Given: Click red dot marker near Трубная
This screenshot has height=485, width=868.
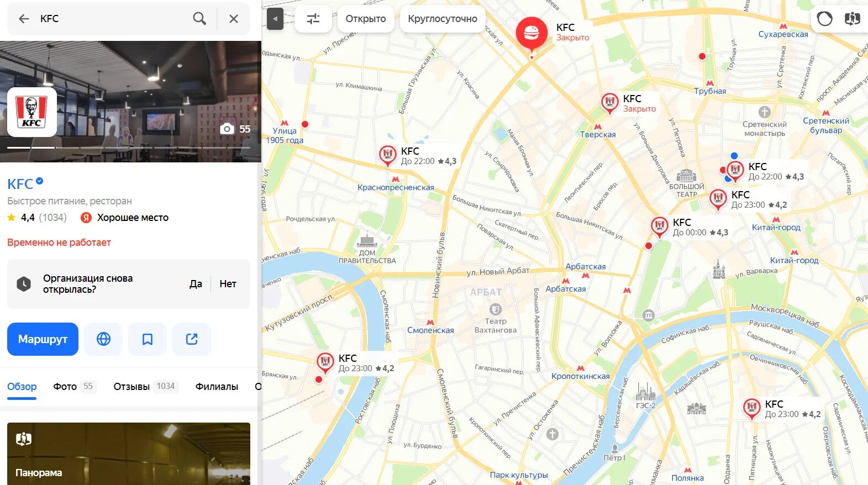Looking at the screenshot, I should (702, 56).
